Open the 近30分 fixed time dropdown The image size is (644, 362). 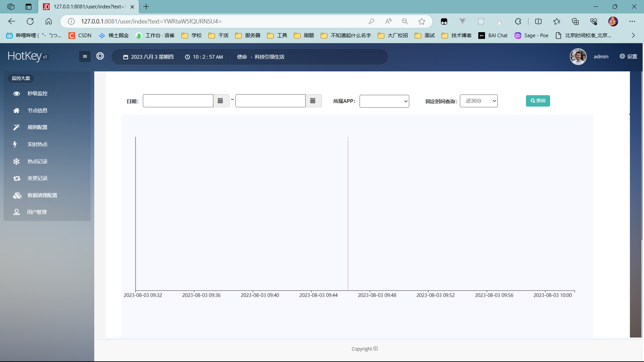(x=478, y=101)
